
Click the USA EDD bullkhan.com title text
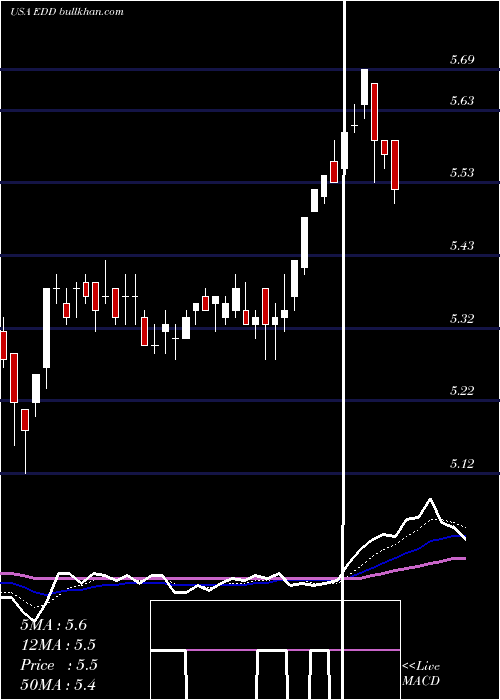click(x=67, y=11)
